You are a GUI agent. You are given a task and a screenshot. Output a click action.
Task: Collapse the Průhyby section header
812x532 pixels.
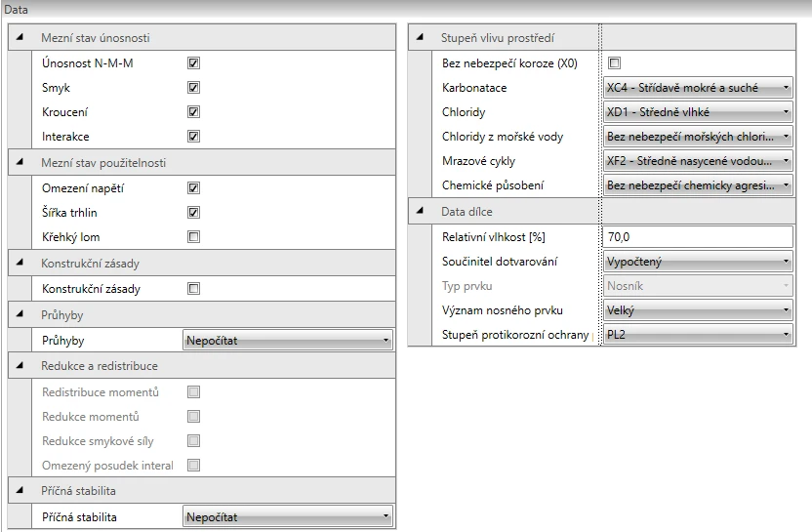[20, 314]
